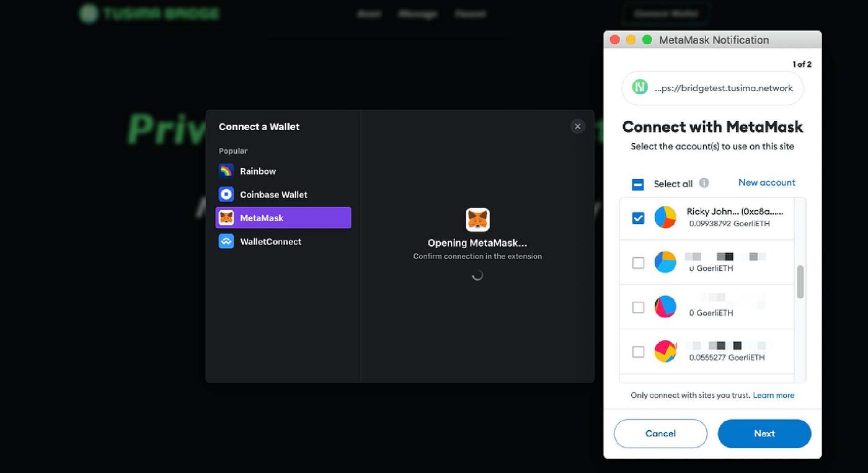The height and width of the screenshot is (473, 868).
Task: Open New account link in MetaMask
Action: tap(766, 182)
